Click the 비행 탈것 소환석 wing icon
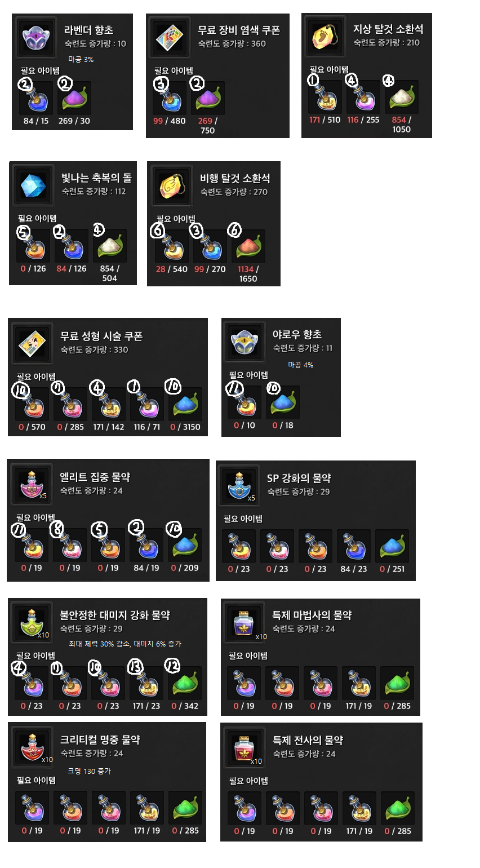The width and height of the screenshot is (480, 868). click(x=172, y=185)
